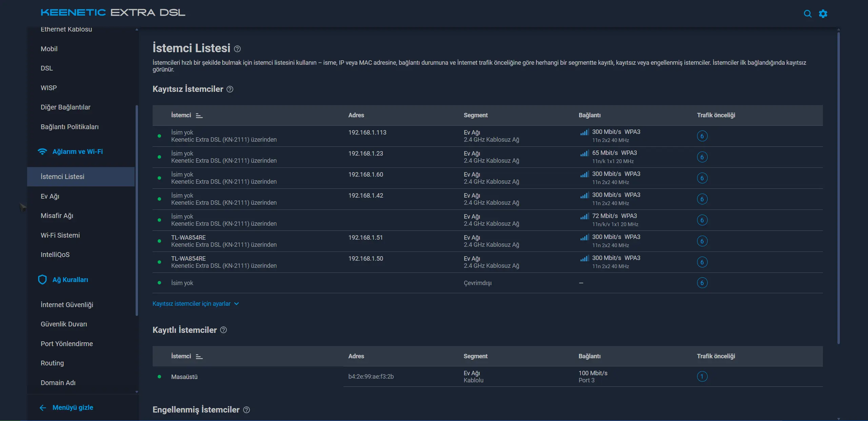
Task: Open Routing sidebar page
Action: [52, 363]
